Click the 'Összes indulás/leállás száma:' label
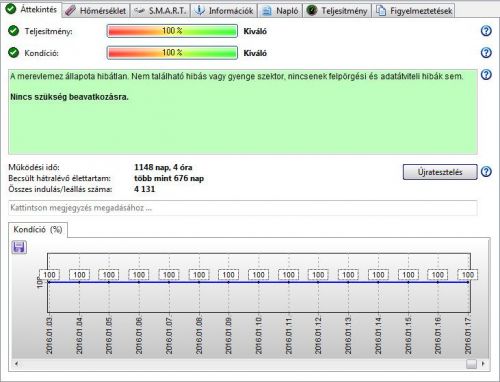 [x=60, y=189]
